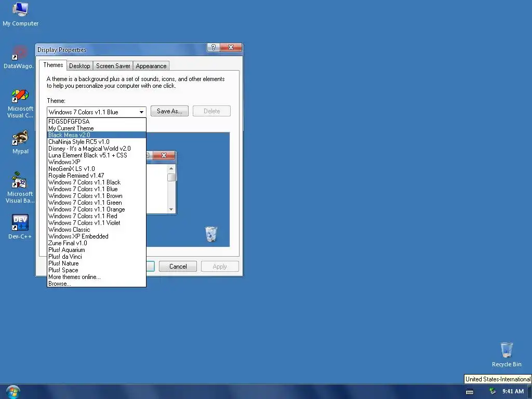532x399 pixels.
Task: Choose the Browse... list entry
Action: click(x=96, y=284)
